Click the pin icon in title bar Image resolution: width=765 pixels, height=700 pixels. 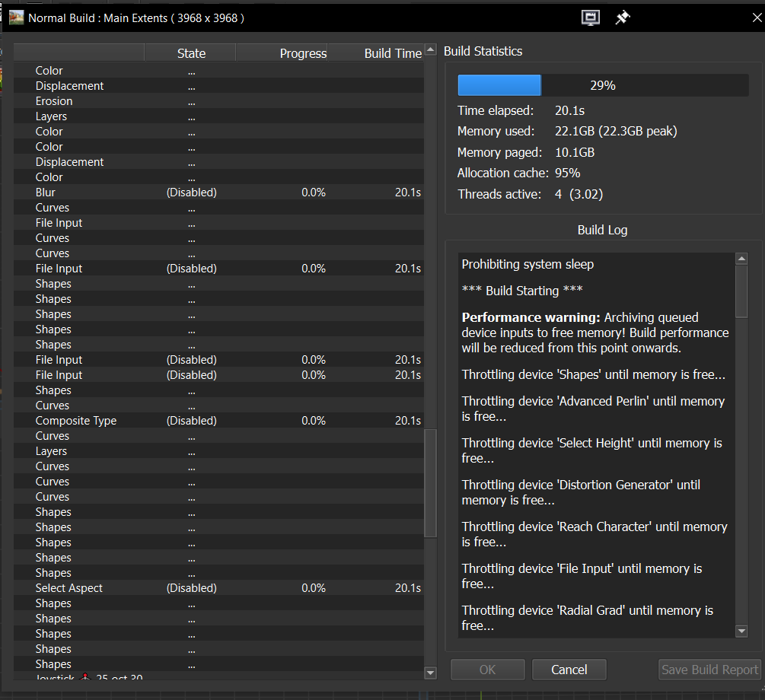click(623, 17)
